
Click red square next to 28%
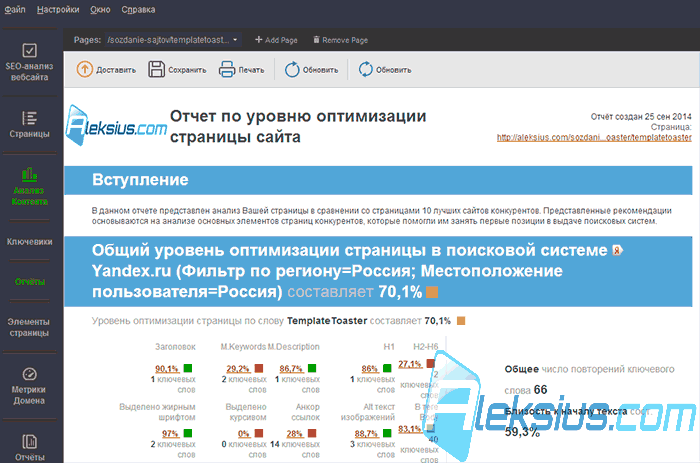(312, 433)
